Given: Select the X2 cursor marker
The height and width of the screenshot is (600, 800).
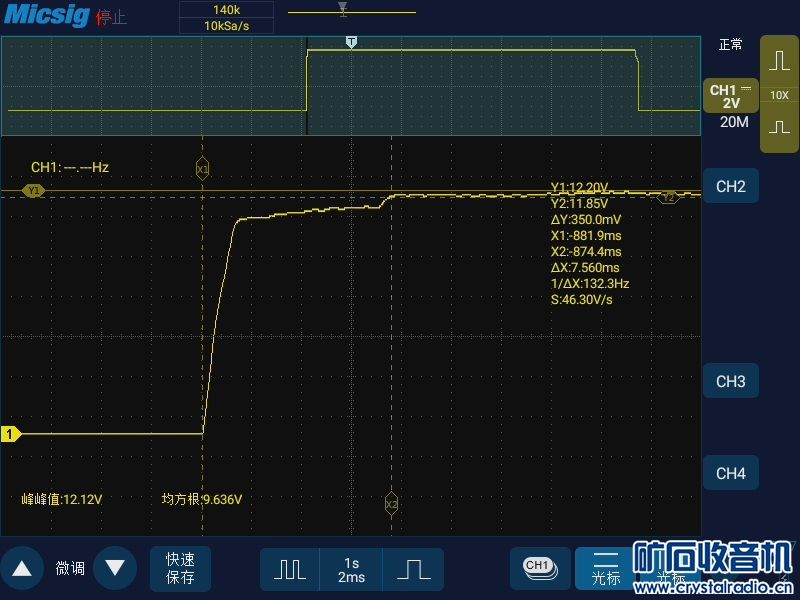Looking at the screenshot, I should click(x=391, y=504).
